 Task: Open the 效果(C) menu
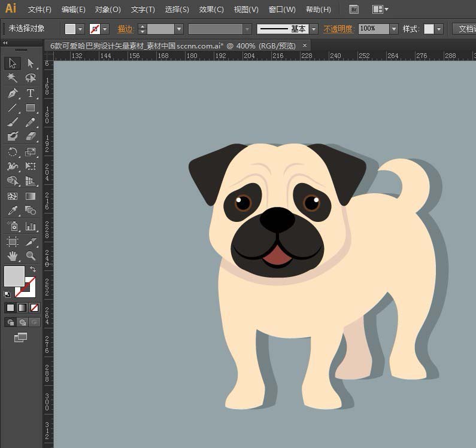point(211,10)
